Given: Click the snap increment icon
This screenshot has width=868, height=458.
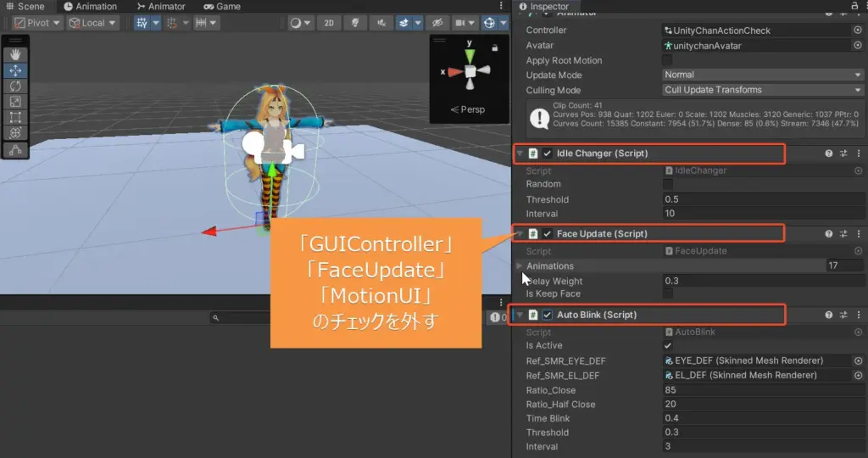Looking at the screenshot, I should click(x=201, y=23).
